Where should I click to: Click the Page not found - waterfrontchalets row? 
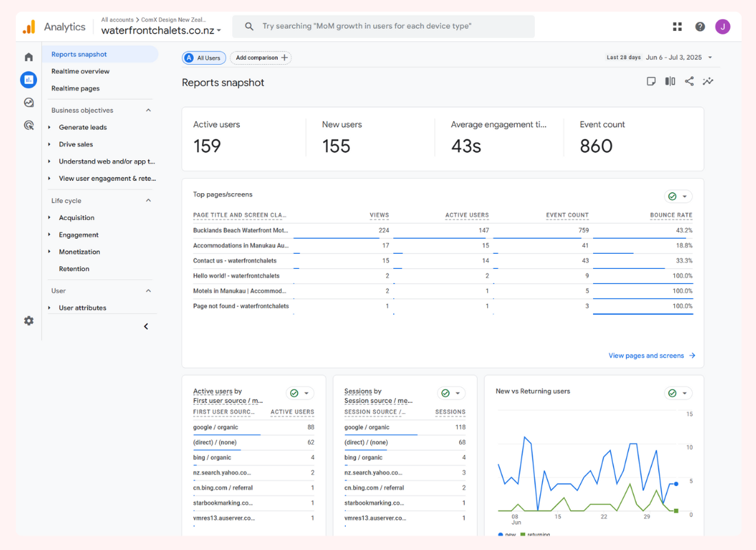click(443, 307)
